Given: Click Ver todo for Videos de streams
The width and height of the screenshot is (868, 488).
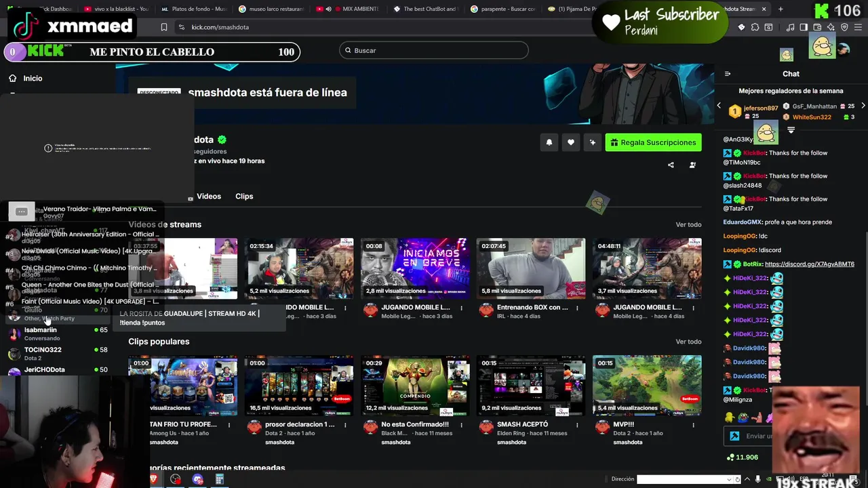Looking at the screenshot, I should (x=688, y=224).
